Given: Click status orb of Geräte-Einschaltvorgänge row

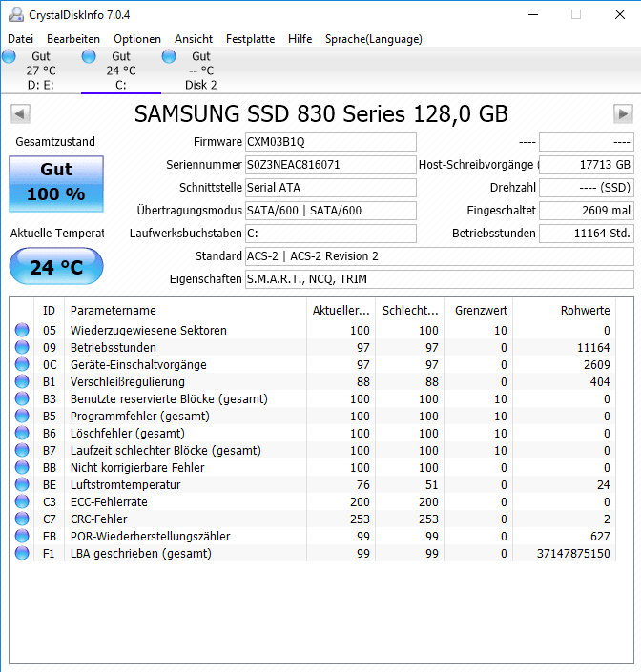Looking at the screenshot, I should coord(22,364).
